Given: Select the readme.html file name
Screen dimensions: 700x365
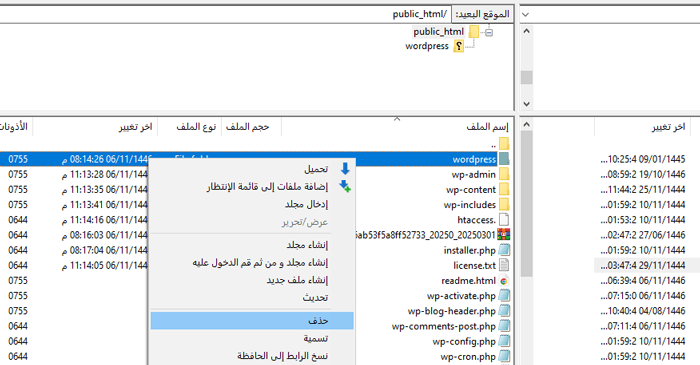Looking at the screenshot, I should tap(468, 281).
